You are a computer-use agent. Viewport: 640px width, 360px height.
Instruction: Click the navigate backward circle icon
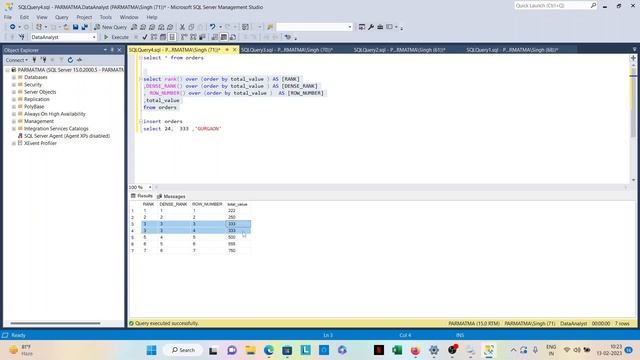pyautogui.click(x=13, y=27)
